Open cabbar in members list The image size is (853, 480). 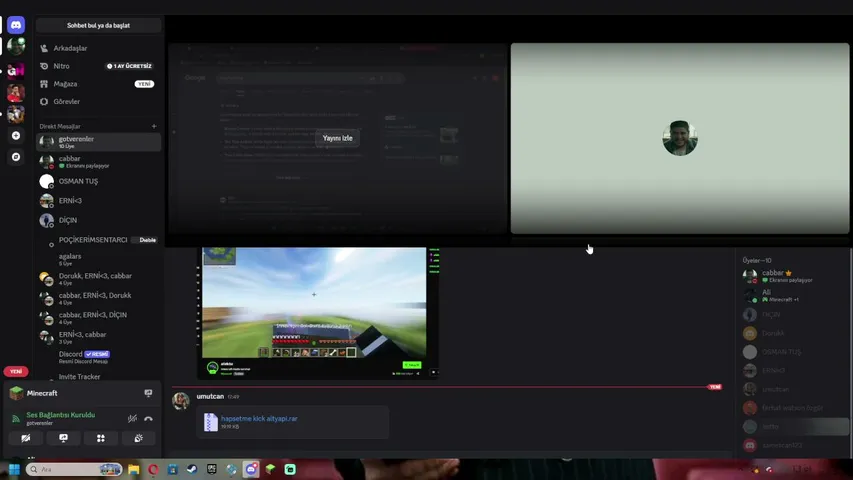click(794, 276)
